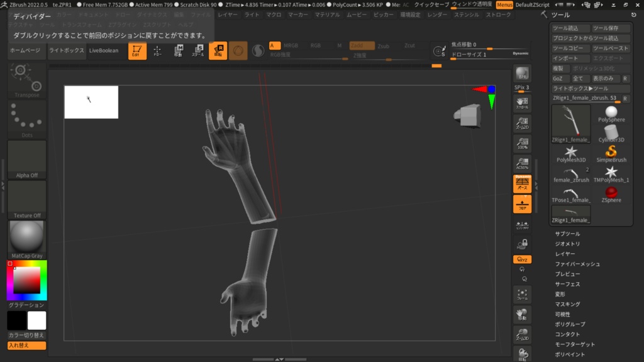The height and width of the screenshot is (362, 644).
Task: Open the Render (レンダー) menu
Action: pyautogui.click(x=437, y=15)
